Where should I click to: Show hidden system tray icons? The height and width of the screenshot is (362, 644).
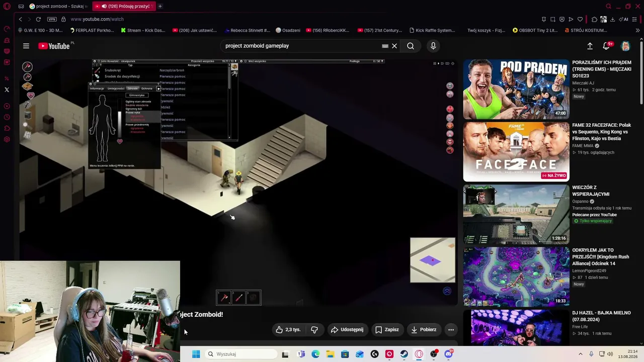click(580, 354)
